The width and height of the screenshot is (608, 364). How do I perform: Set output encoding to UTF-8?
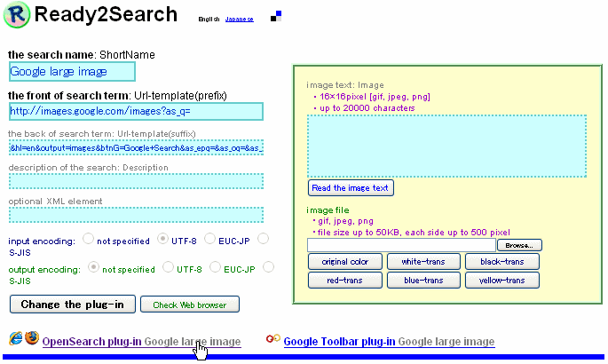pyautogui.click(x=168, y=266)
